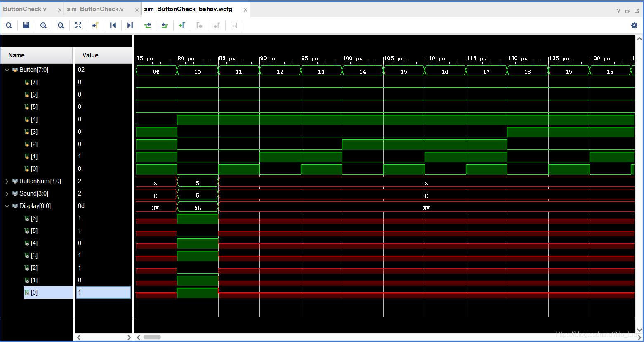This screenshot has height=342, width=644.
Task: Select bit [7] of the Button bus
Action: coord(34,82)
